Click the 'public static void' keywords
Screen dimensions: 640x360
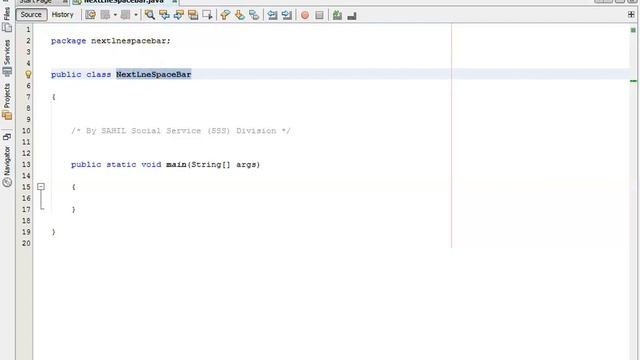pyautogui.click(x=116, y=164)
